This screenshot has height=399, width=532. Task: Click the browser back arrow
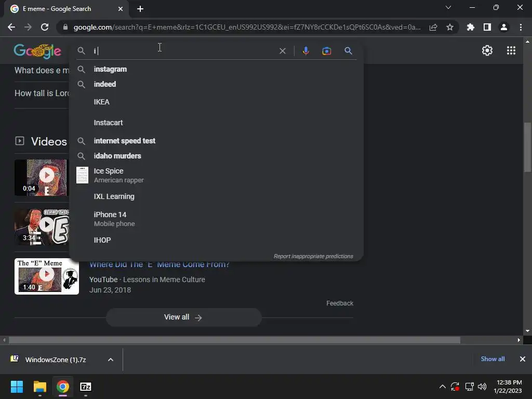11,27
